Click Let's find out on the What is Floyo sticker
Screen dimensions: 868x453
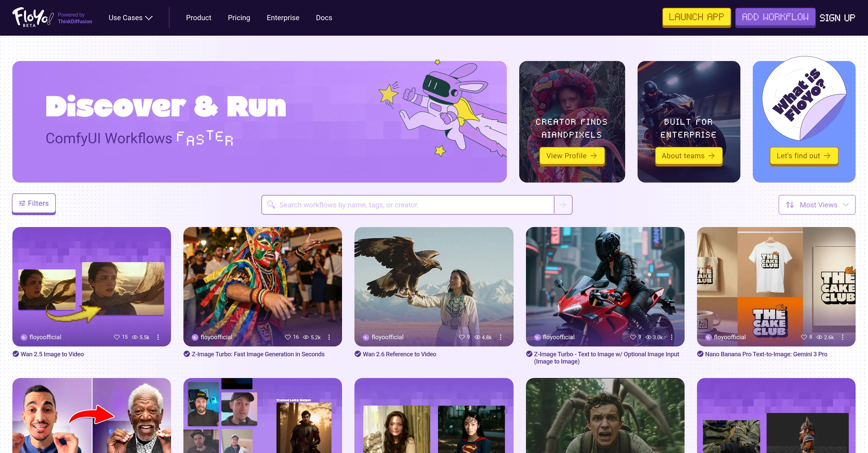click(804, 156)
